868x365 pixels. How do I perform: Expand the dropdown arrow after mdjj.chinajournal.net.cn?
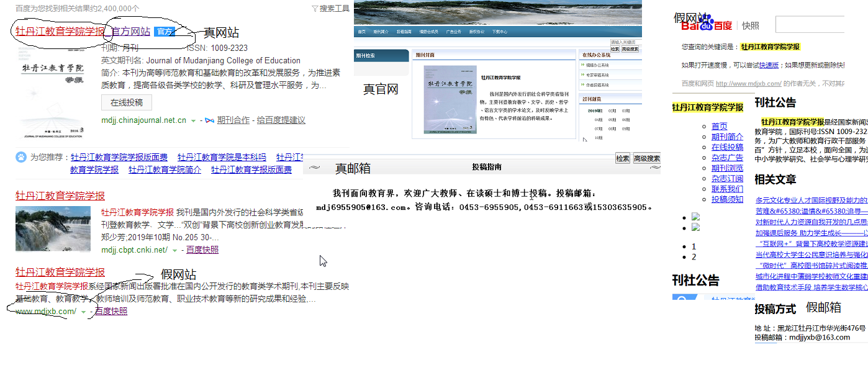(193, 120)
